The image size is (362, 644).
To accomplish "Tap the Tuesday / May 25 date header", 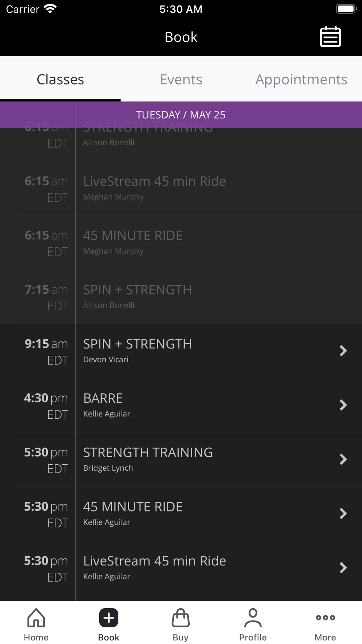I will 181,115.
